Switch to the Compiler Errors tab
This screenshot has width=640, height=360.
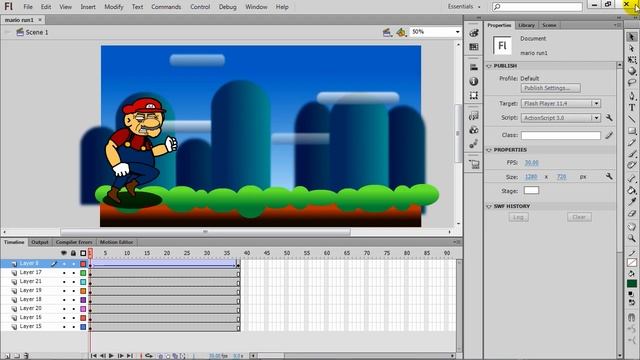[73, 242]
